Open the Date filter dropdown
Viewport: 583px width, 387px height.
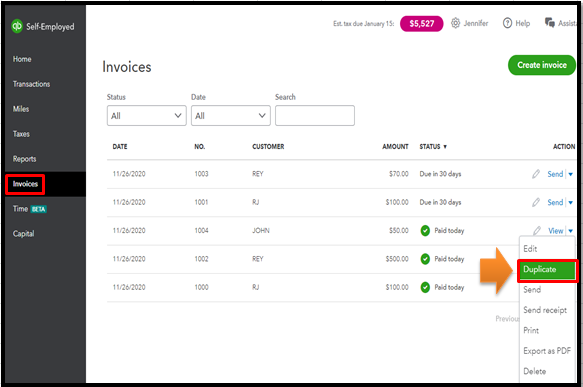click(231, 116)
